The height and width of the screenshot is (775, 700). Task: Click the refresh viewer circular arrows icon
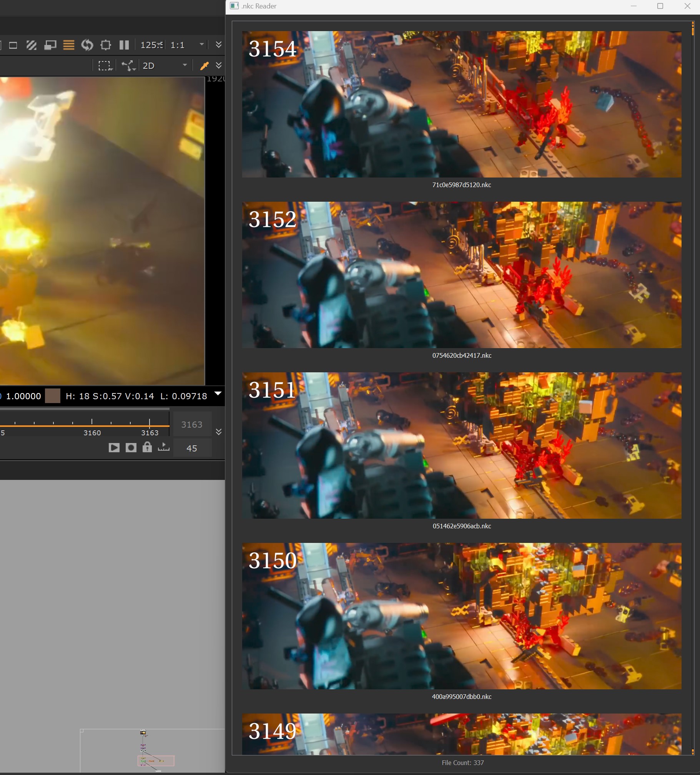coord(87,45)
